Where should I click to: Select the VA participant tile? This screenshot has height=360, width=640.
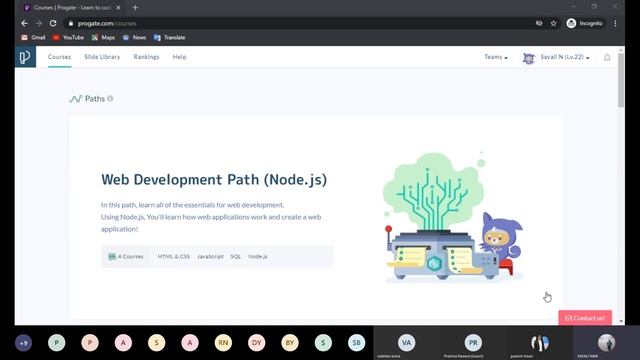coord(406,343)
